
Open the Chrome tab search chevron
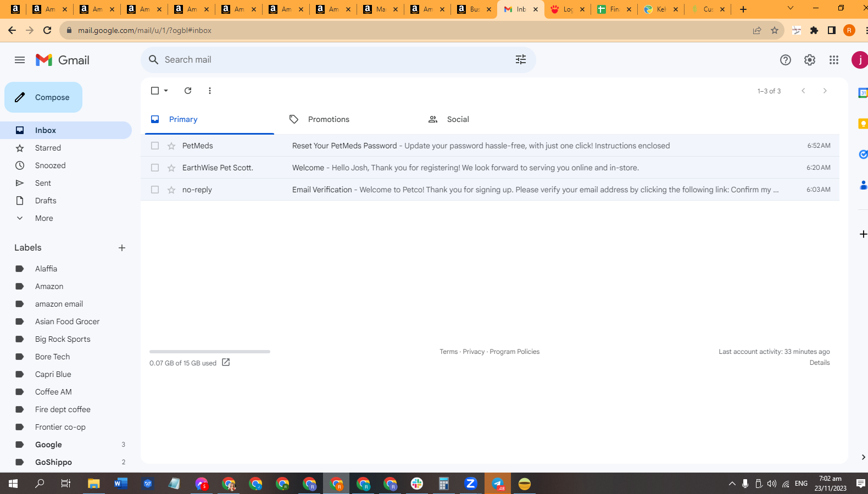tap(791, 8)
